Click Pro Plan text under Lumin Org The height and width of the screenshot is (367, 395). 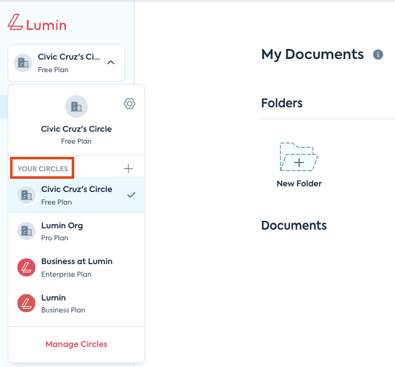pos(55,238)
